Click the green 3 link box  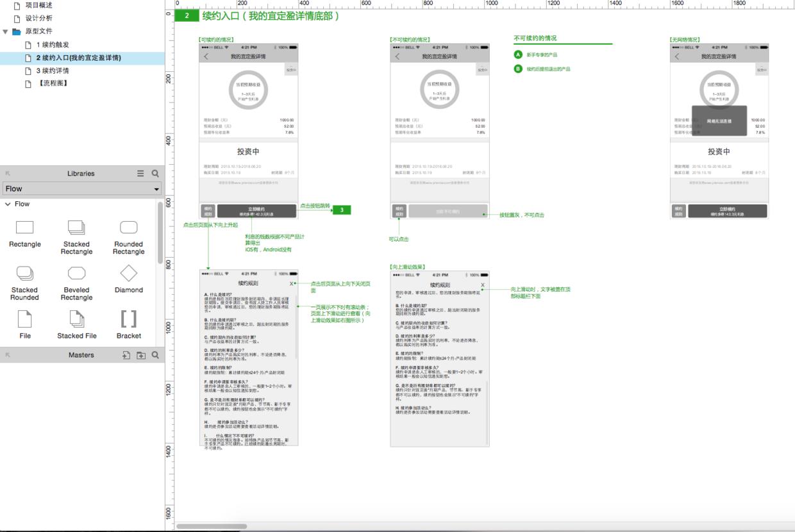pyautogui.click(x=342, y=210)
